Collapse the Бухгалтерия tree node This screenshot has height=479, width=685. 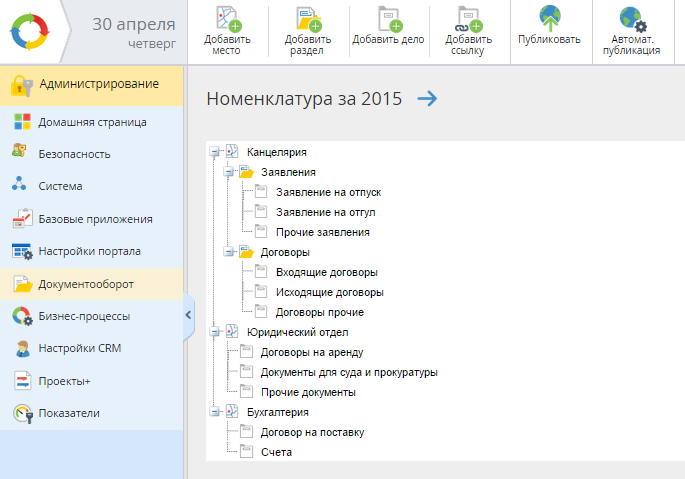point(214,412)
